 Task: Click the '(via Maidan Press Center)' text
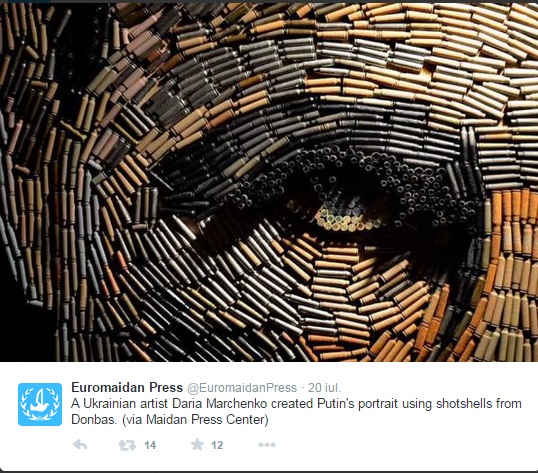[x=195, y=419]
